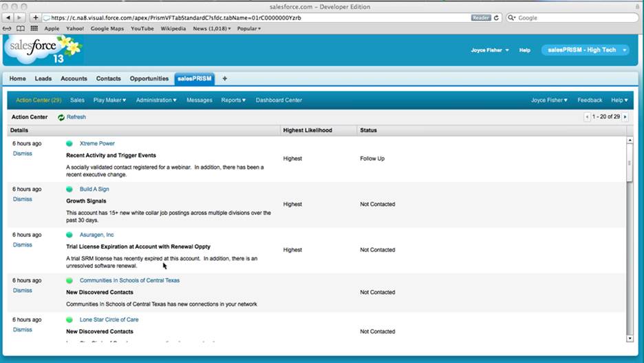Click the browser back arrow button
Screen dimensions: 644x363
8,18
